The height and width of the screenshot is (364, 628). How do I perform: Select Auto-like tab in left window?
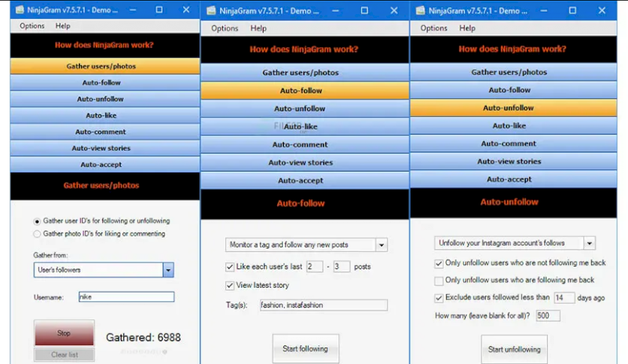point(105,115)
